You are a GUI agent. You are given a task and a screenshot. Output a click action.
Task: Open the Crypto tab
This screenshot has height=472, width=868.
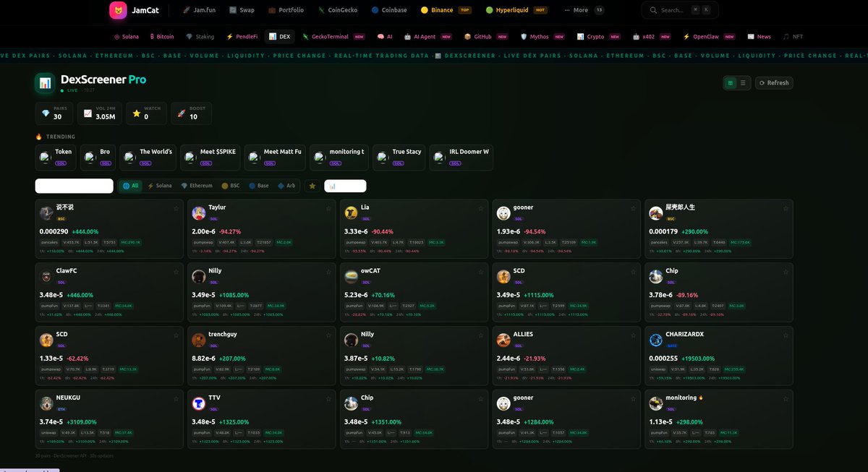[599, 36]
